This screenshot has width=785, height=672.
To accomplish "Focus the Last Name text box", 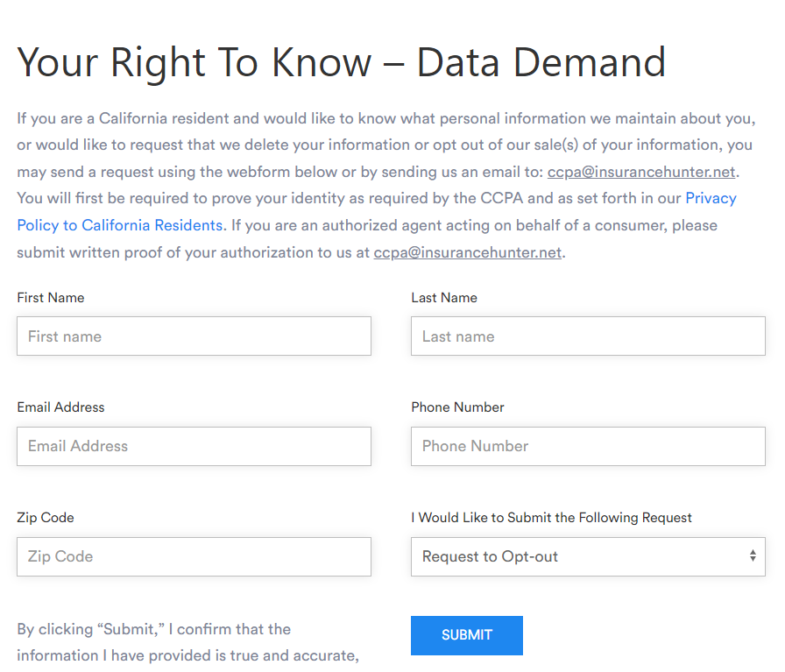I will coord(588,336).
